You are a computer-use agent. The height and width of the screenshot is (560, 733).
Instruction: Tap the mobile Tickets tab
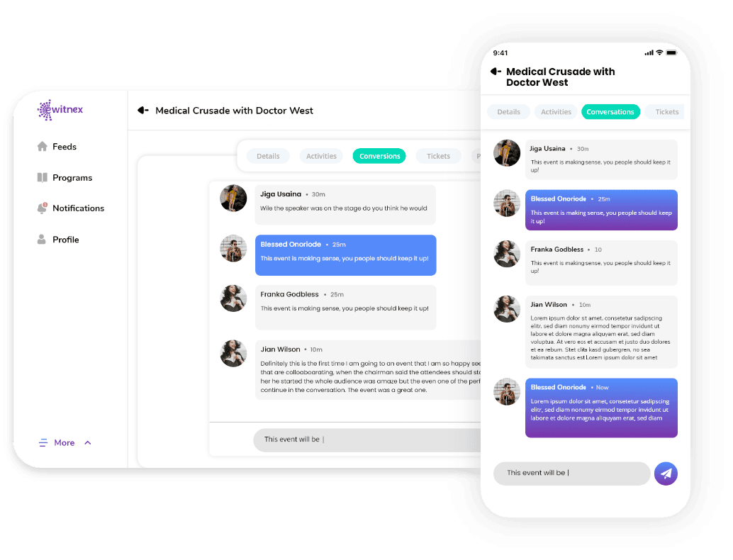point(666,112)
